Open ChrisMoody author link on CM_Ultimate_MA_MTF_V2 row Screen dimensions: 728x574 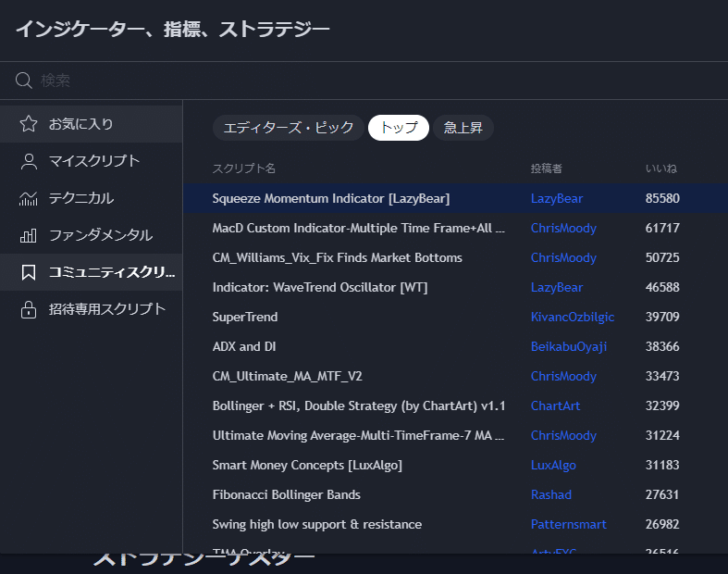563,377
